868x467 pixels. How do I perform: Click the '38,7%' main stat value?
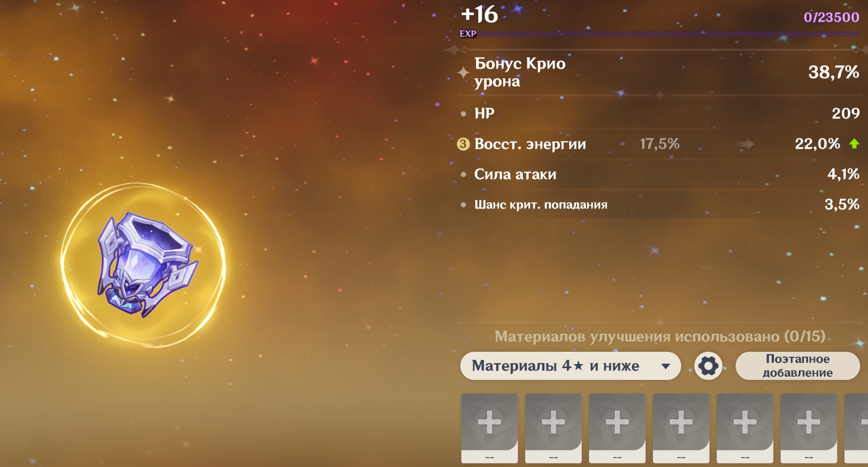834,72
